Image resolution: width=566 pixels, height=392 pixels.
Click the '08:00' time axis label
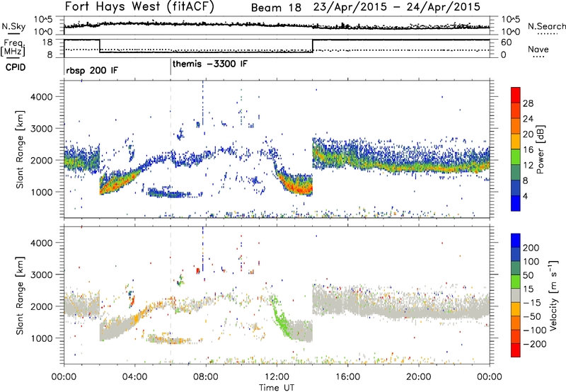coord(206,377)
